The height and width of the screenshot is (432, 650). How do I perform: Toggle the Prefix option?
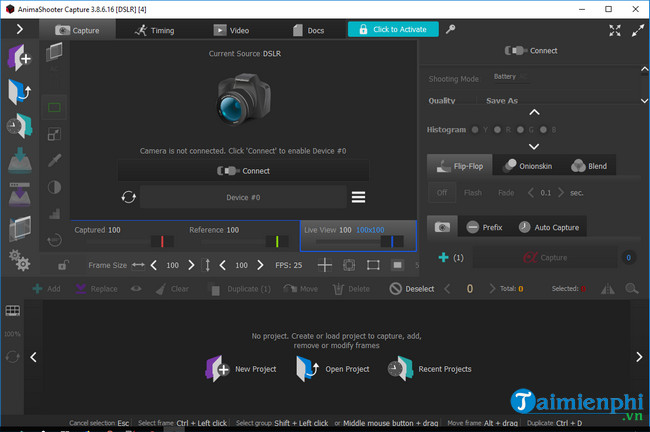click(484, 227)
